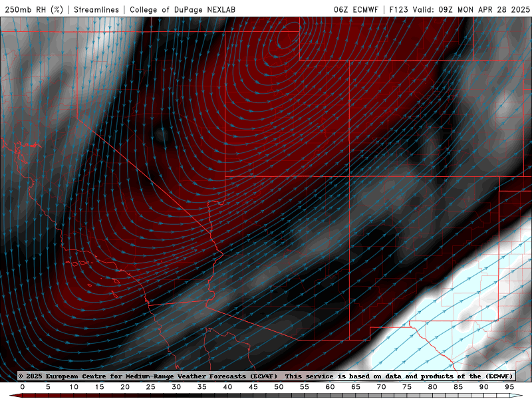Click the '250mb RH (%)' title text
This screenshot has width=532, height=399.
tap(34, 9)
